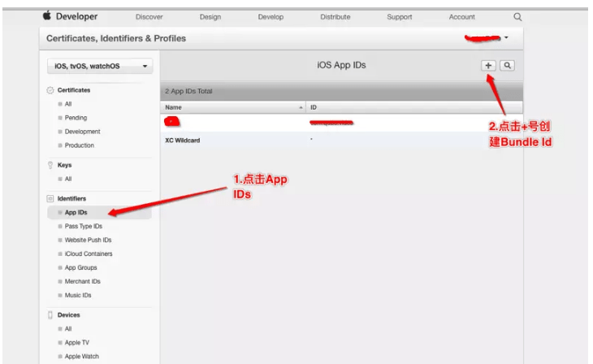Click the Identifiers section icon
The image size is (593, 364).
[x=50, y=198]
